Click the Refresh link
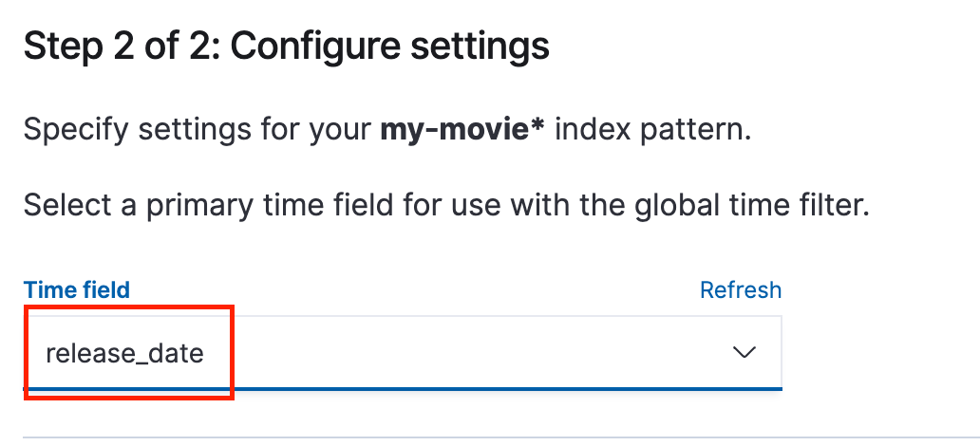980x446 pixels. (x=740, y=289)
